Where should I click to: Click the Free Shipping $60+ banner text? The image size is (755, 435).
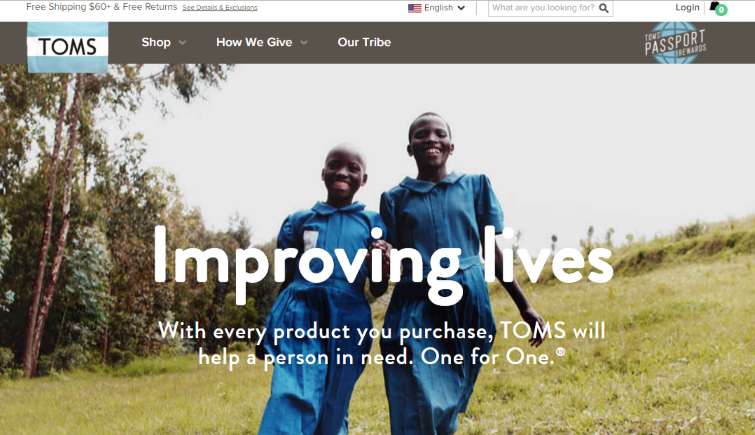pos(102,7)
